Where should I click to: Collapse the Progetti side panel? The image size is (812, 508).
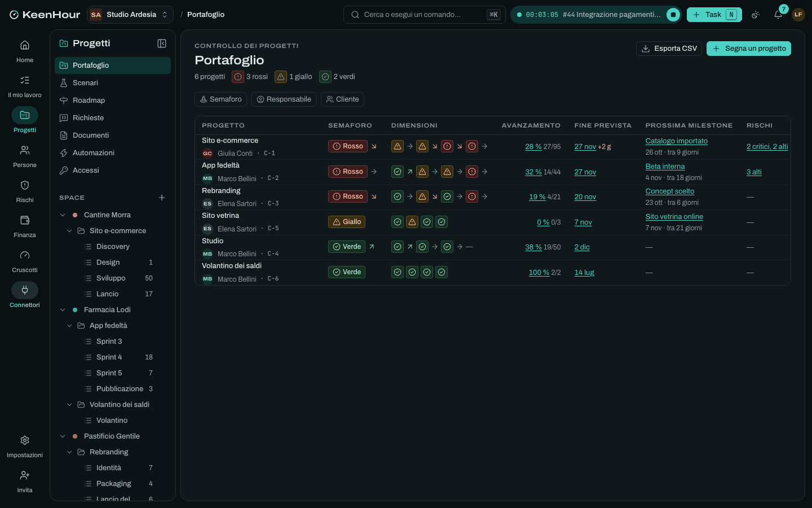(x=162, y=43)
